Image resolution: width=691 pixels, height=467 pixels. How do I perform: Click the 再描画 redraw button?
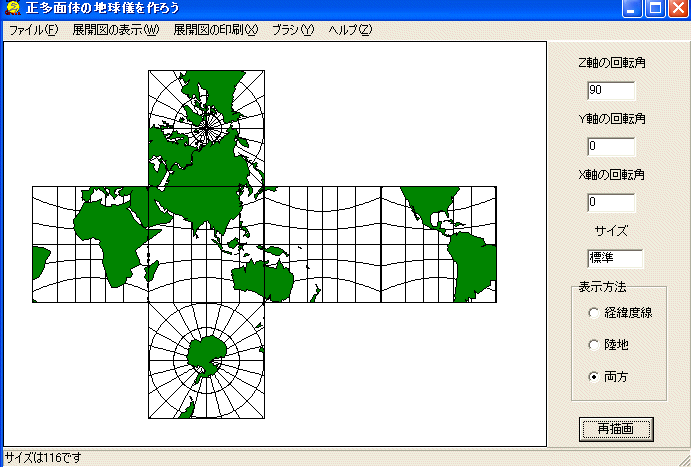pyautogui.click(x=616, y=429)
